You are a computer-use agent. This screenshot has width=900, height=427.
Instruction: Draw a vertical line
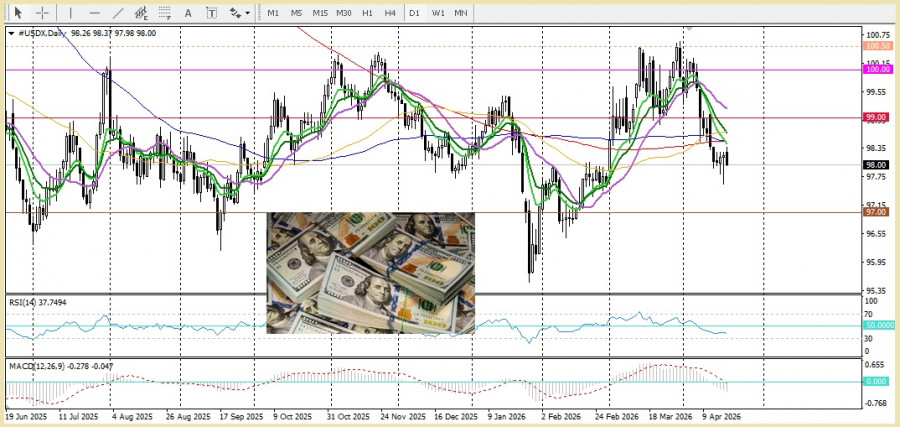69,13
